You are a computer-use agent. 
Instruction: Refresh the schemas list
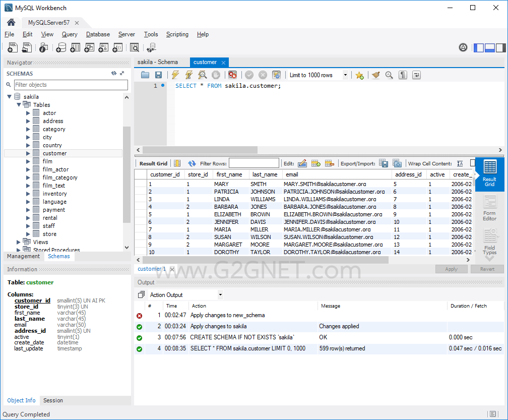click(114, 73)
